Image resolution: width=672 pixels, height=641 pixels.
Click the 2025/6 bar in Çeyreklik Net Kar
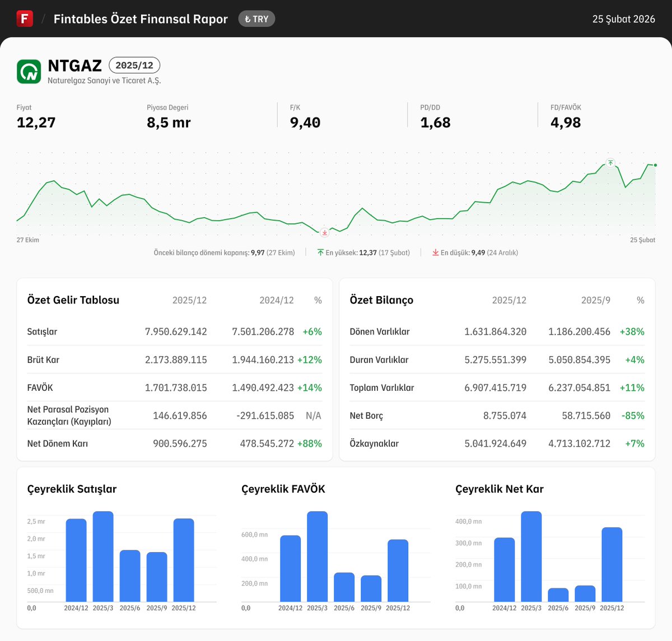pos(558,595)
